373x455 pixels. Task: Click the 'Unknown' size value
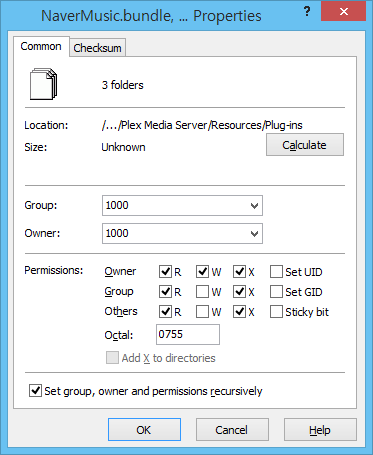(x=123, y=147)
